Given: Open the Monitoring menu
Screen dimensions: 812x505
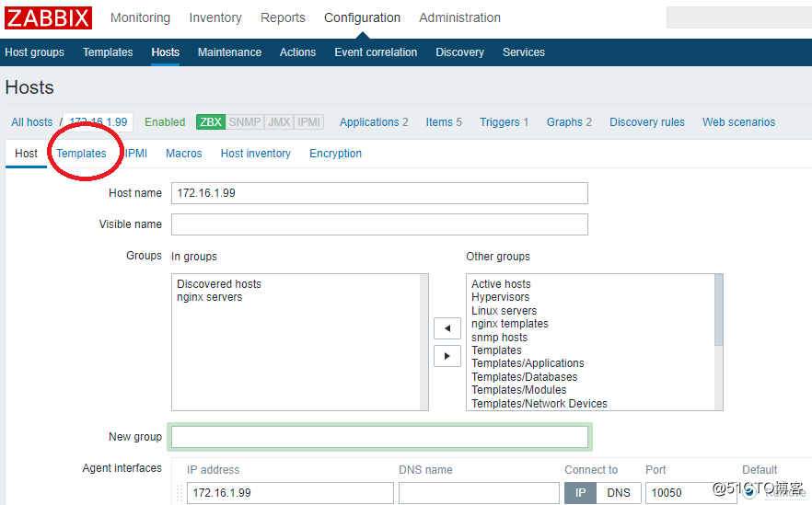Looking at the screenshot, I should tap(140, 17).
